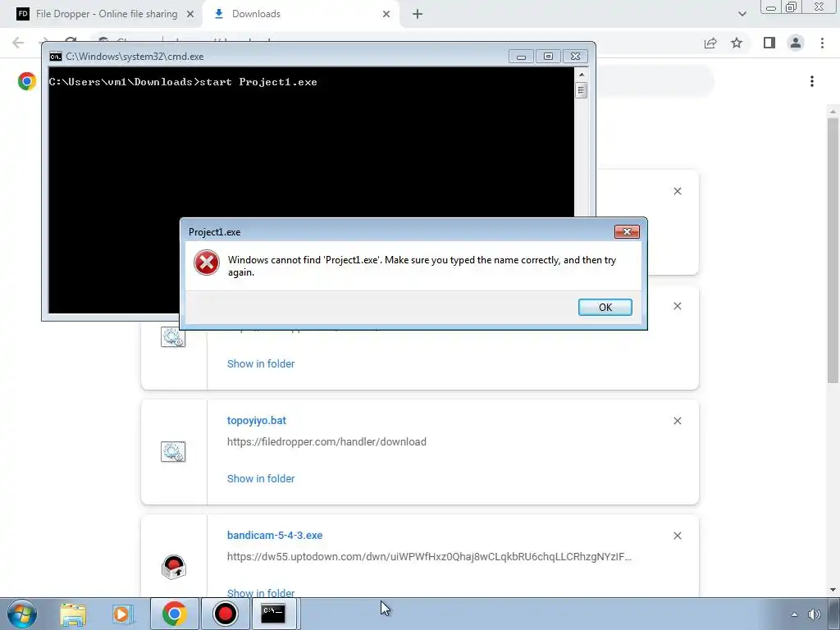
Task: Show bandicam-5-4-3.exe in folder
Action: pos(261,592)
